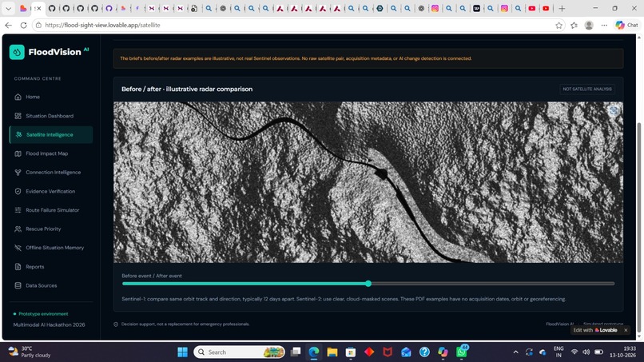644x362 pixels.
Task: Switch to the last YouTube tab
Action: (x=546, y=8)
